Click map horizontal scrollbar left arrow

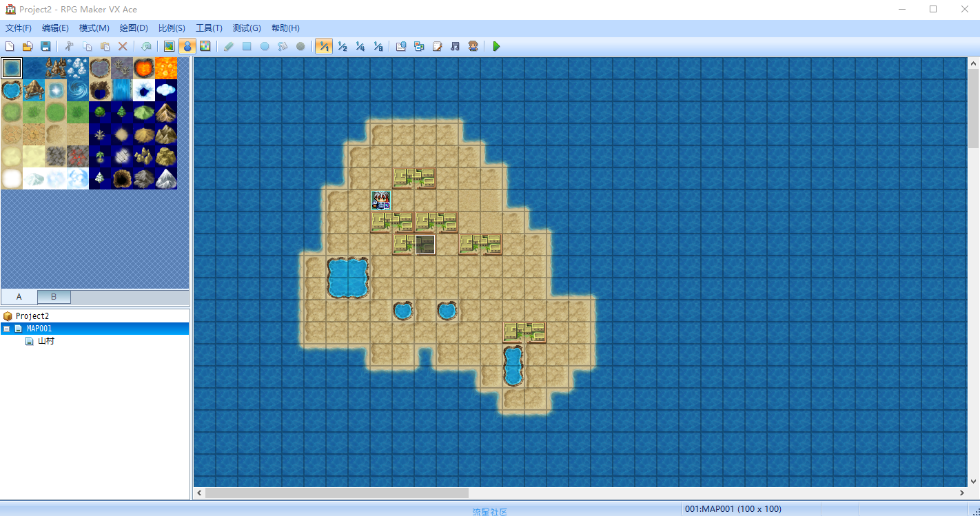200,493
